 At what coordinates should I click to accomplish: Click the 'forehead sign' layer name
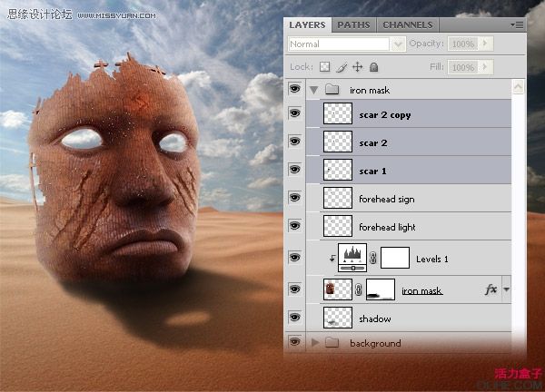pyautogui.click(x=387, y=199)
